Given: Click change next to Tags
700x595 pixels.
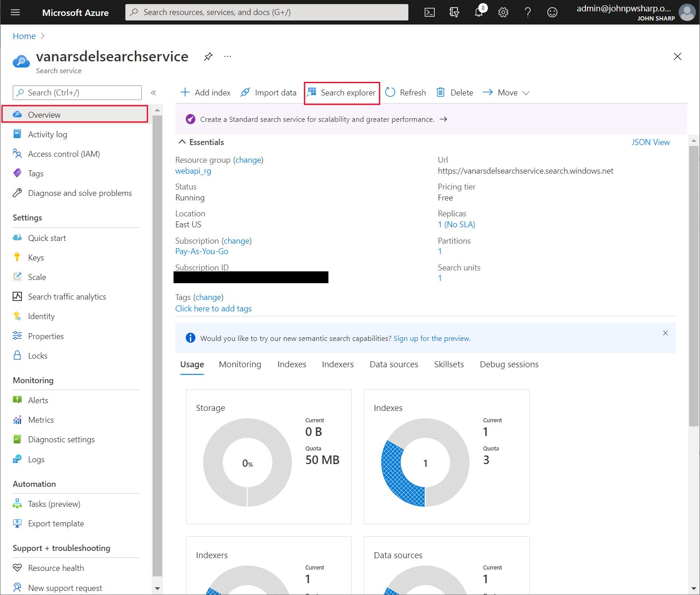Looking at the screenshot, I should (x=209, y=297).
